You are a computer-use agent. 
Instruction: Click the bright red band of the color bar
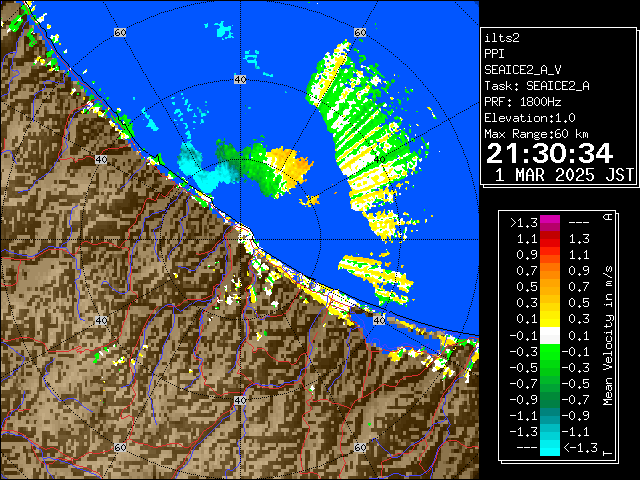coord(550,243)
